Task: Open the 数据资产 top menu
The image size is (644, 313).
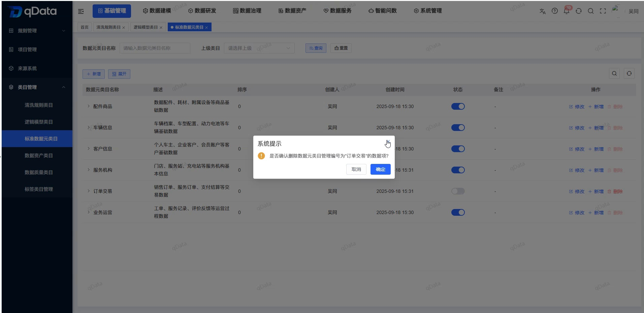Action: coord(292,11)
